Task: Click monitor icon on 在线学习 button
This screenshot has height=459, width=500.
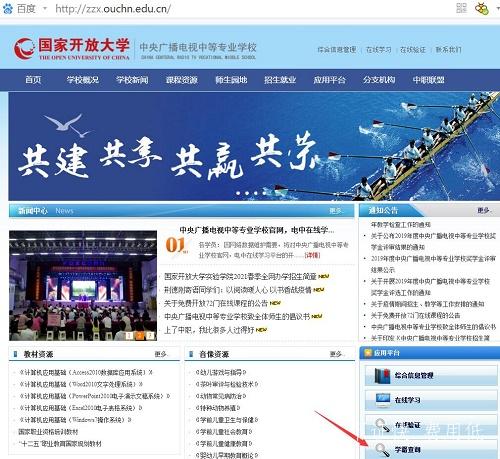Action: 383,400
